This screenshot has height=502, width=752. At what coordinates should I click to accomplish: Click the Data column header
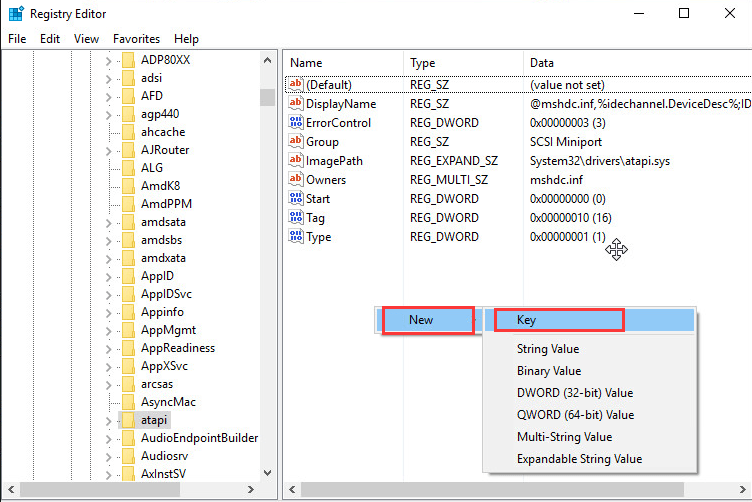pos(637,63)
